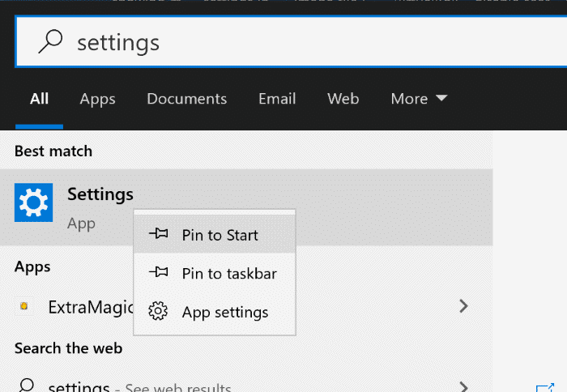Click the blue open-link icon at bottom right

(x=544, y=387)
